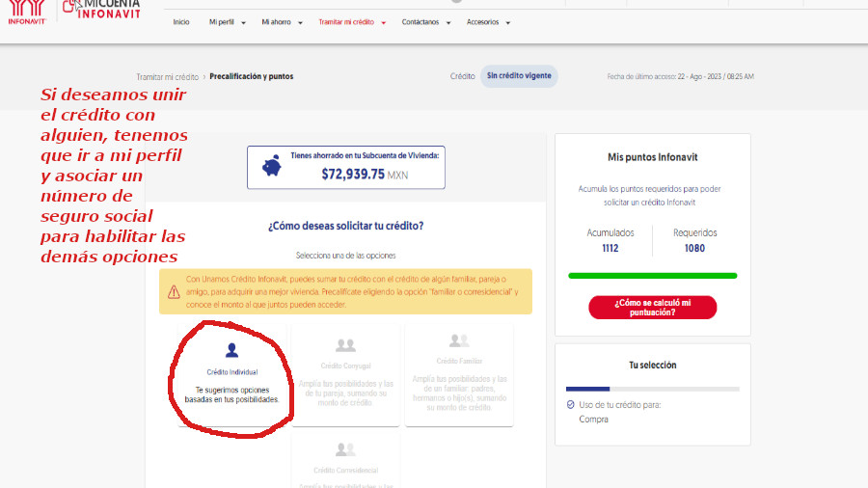Click the warning triangle icon in the alert
The height and width of the screenshot is (488, 868).
coord(174,291)
